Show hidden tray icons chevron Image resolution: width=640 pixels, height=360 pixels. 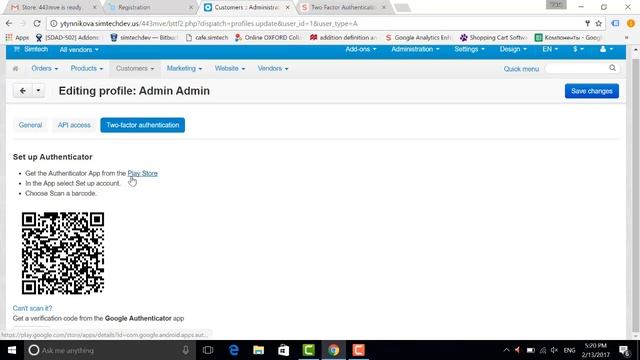(x=506, y=350)
